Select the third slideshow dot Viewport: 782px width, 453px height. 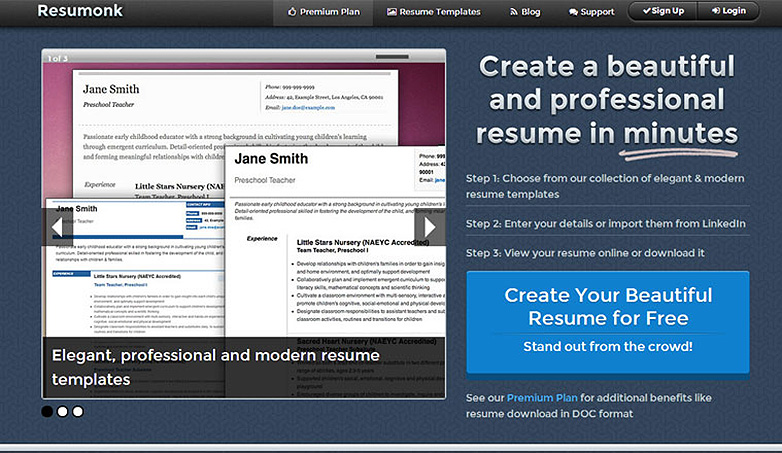78,412
